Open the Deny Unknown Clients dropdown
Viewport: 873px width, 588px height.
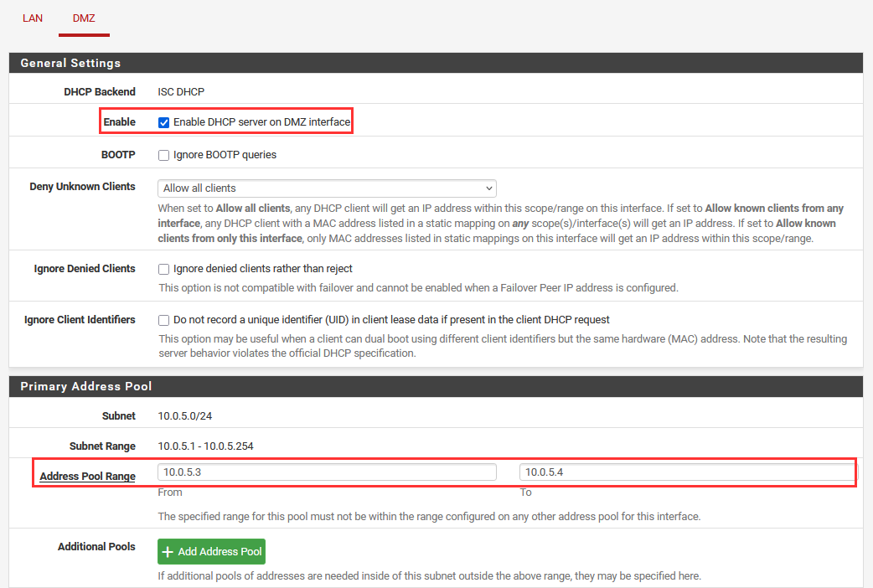pyautogui.click(x=326, y=188)
